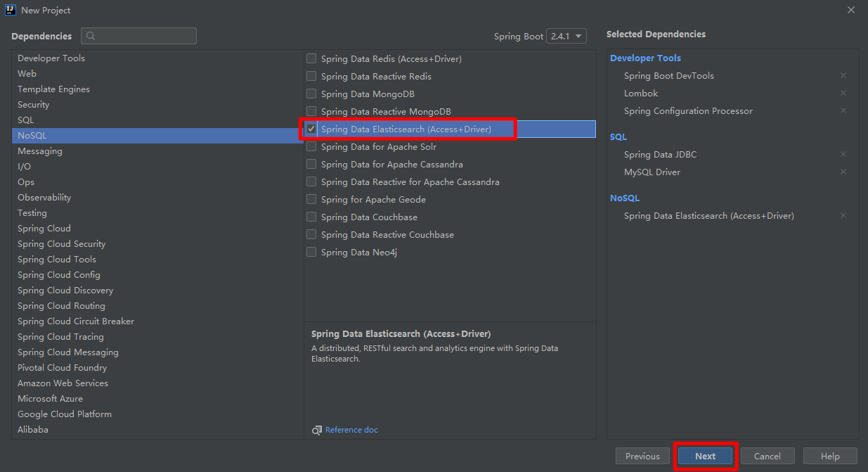Select Testing category
This screenshot has height=472, width=868.
157,212
